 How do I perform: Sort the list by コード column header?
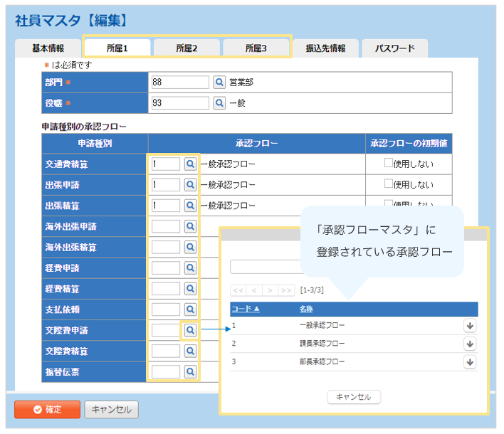246,309
